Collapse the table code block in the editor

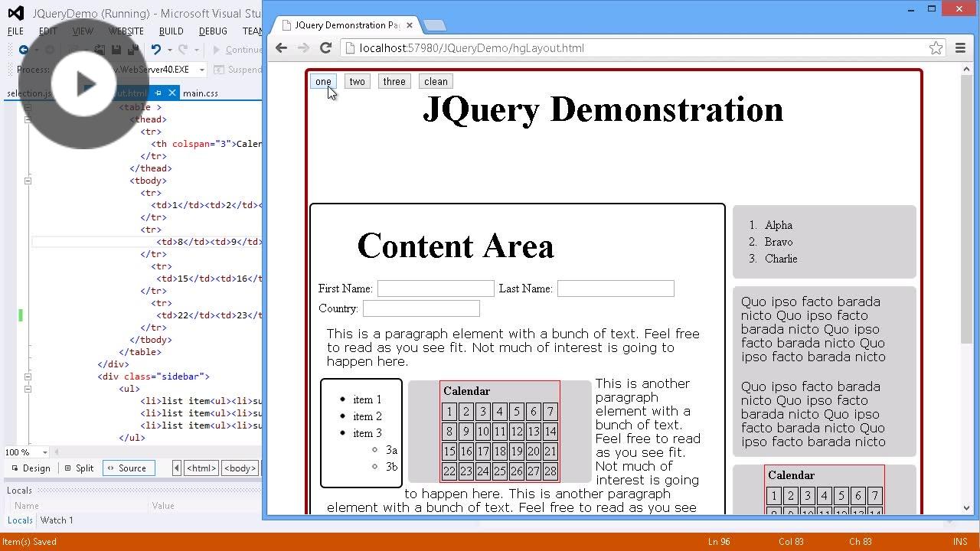28,107
